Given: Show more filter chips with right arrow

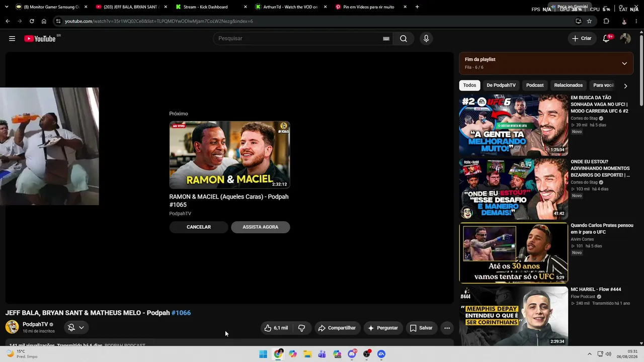Looking at the screenshot, I should point(625,86).
